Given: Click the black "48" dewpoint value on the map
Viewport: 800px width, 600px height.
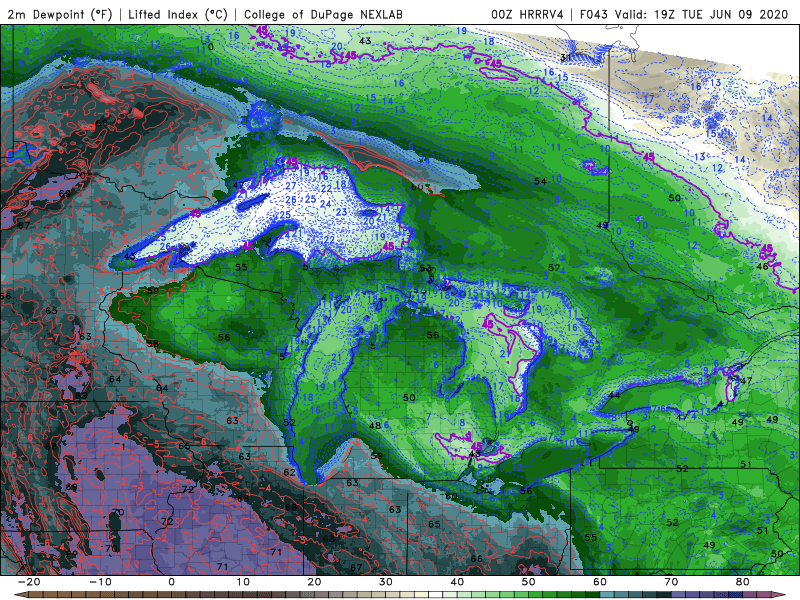Looking at the screenshot, I should tap(375, 426).
